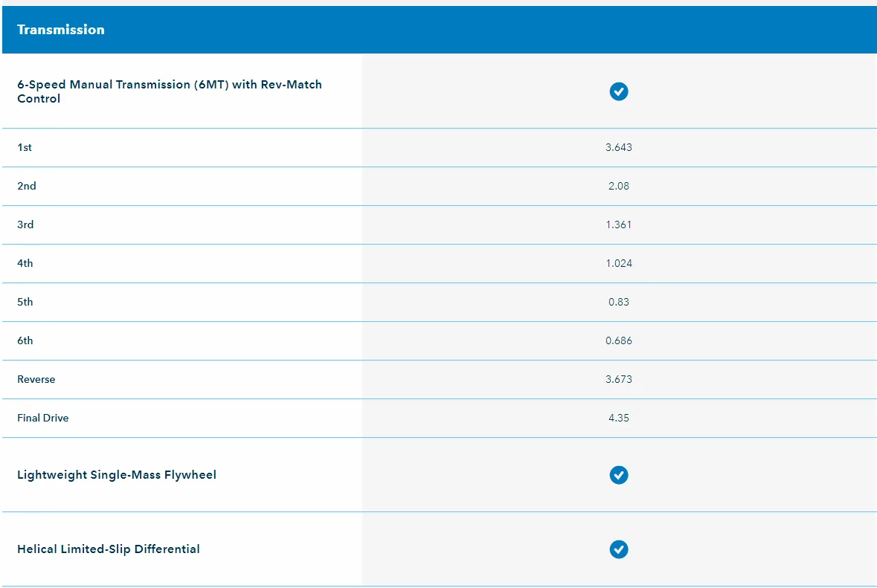
Task: Click the 3rd gear ratio value 1.361
Action: coord(618,225)
